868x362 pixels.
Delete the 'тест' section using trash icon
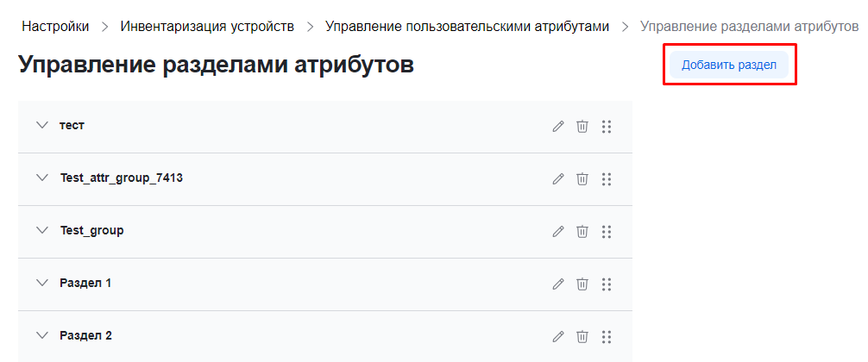[x=582, y=127]
